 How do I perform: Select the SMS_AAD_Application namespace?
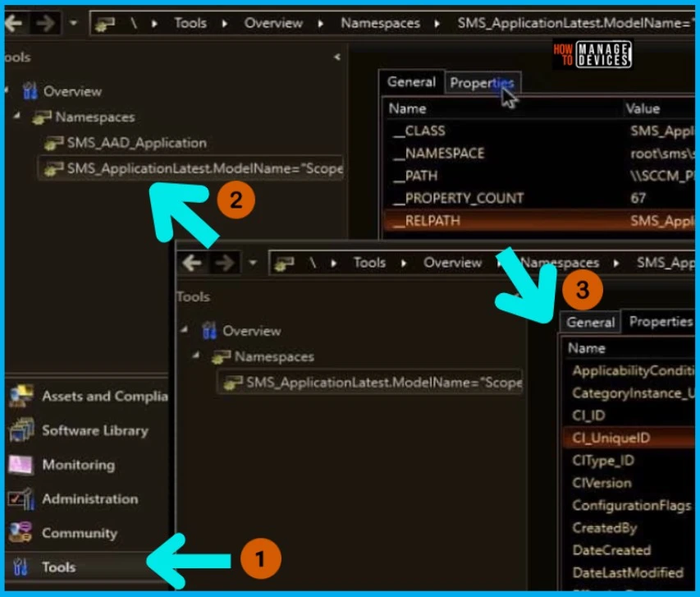(x=136, y=143)
